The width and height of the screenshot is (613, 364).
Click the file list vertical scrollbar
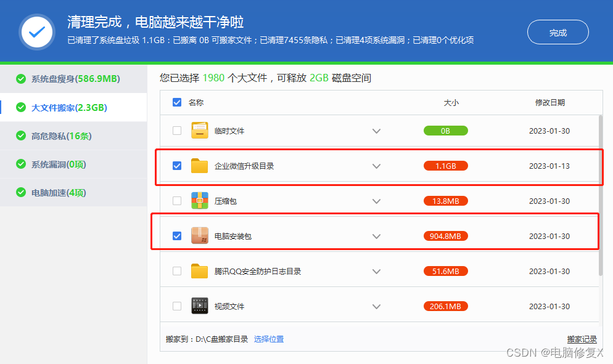601,195
